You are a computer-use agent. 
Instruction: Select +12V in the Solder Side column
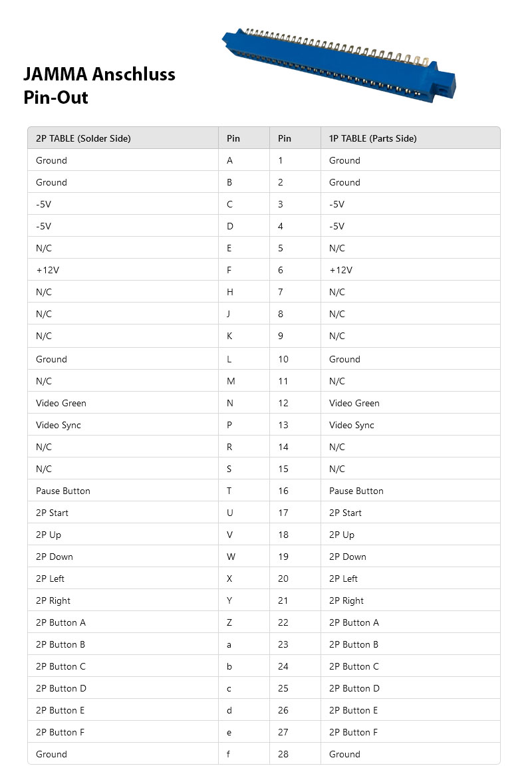[49, 270]
